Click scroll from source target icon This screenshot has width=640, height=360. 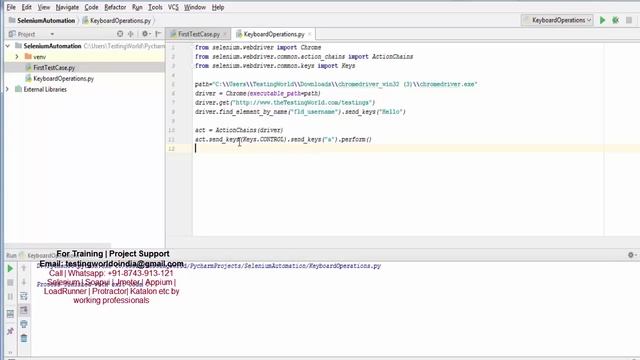tap(120, 34)
